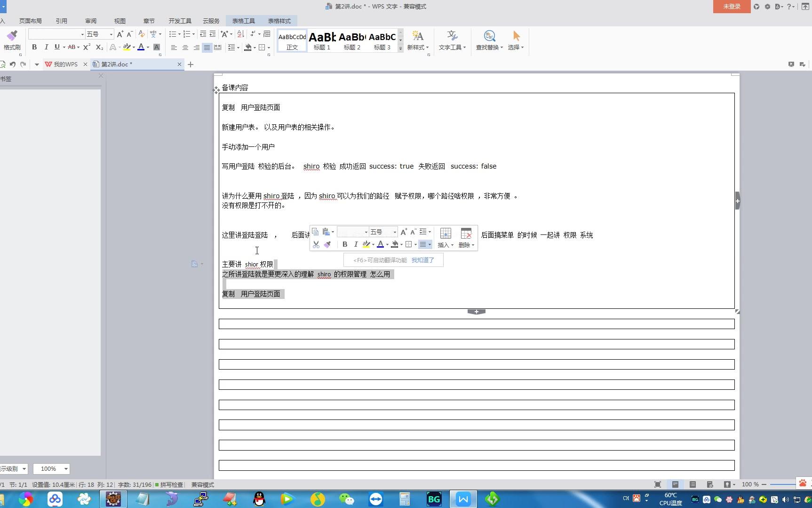This screenshot has height=508, width=812.
Task: Decrease font size in the ribbon
Action: (x=129, y=34)
